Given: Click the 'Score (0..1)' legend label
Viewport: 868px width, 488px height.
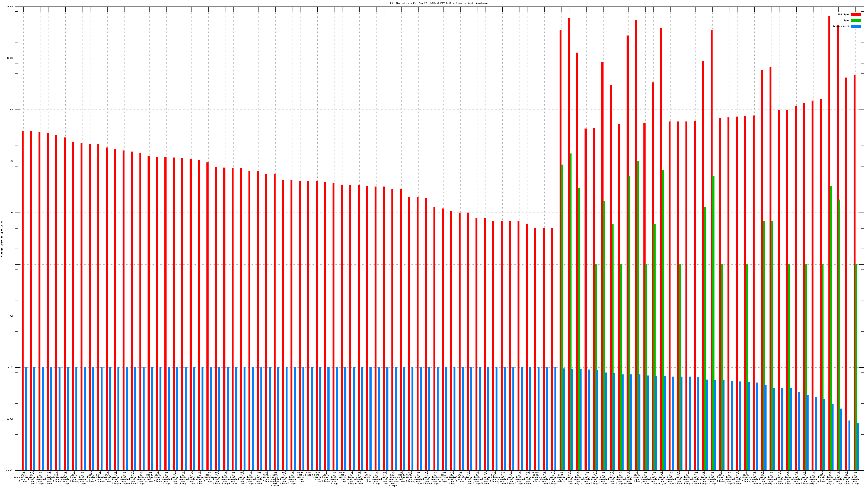Looking at the screenshot, I should 841,26.
